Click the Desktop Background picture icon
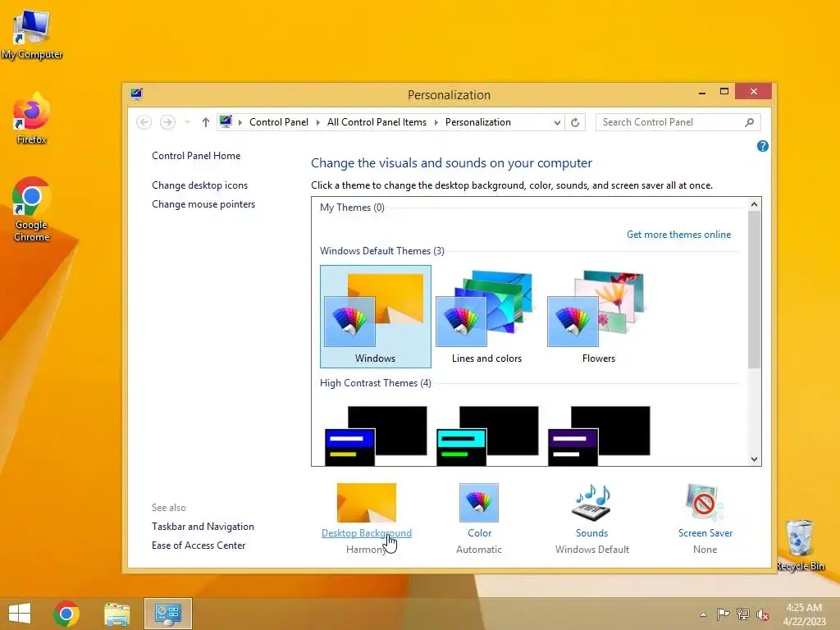 point(367,503)
